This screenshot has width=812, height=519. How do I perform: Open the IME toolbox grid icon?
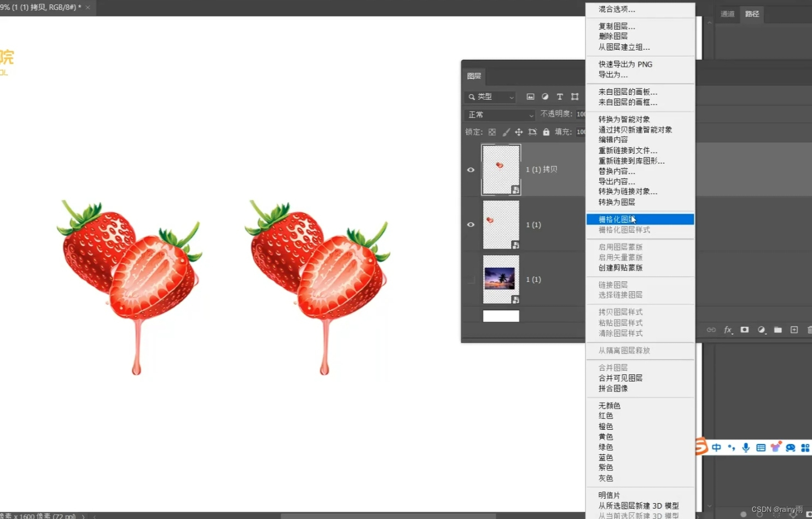805,447
